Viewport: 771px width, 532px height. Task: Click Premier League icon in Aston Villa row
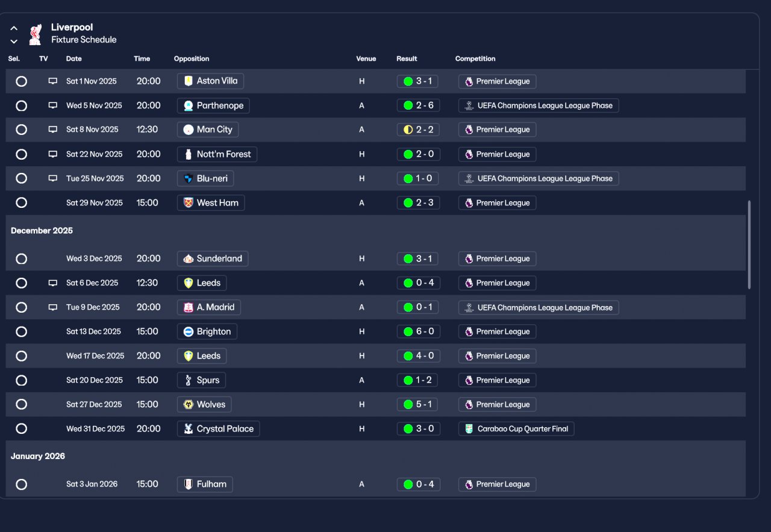coord(469,81)
